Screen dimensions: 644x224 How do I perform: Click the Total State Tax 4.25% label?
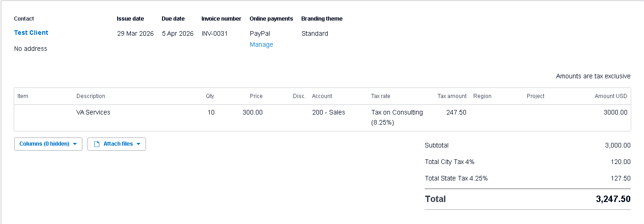pyautogui.click(x=456, y=178)
